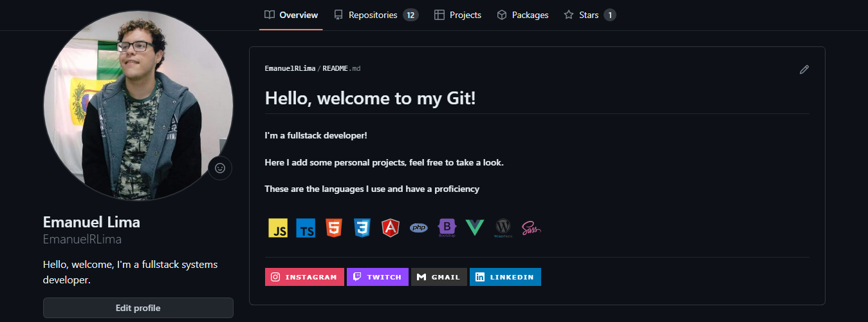
Task: Click the Vue logo icon
Action: point(475,227)
